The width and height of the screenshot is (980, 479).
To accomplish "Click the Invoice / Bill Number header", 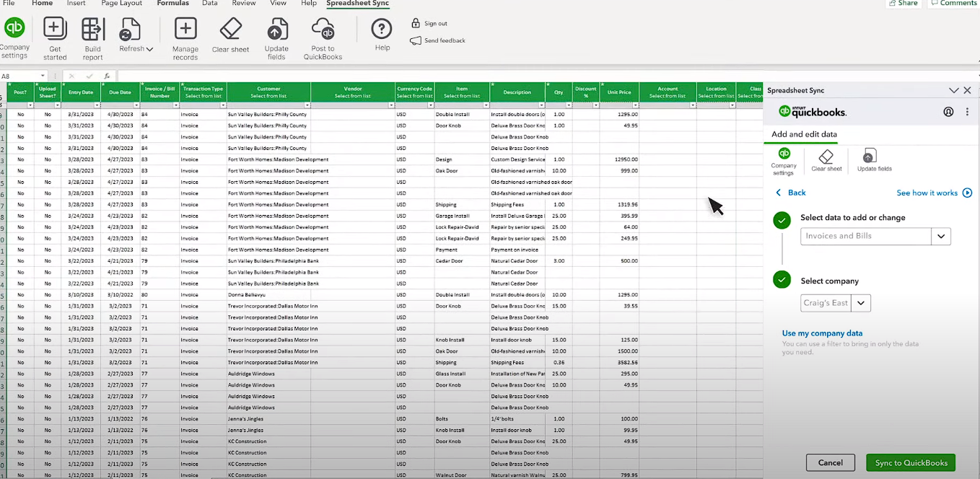I will [159, 92].
